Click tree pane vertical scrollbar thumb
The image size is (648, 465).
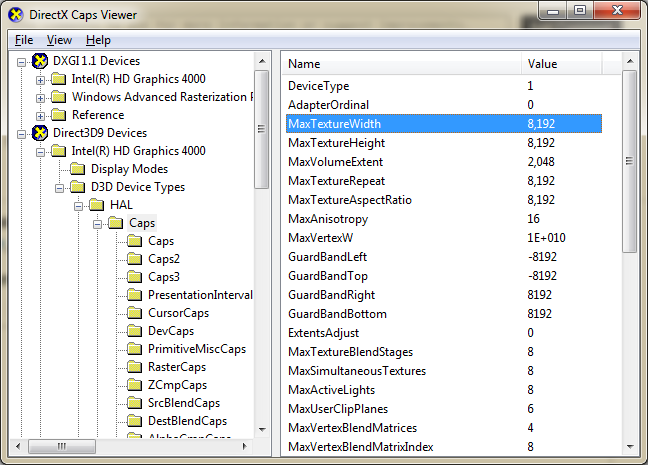click(x=261, y=129)
